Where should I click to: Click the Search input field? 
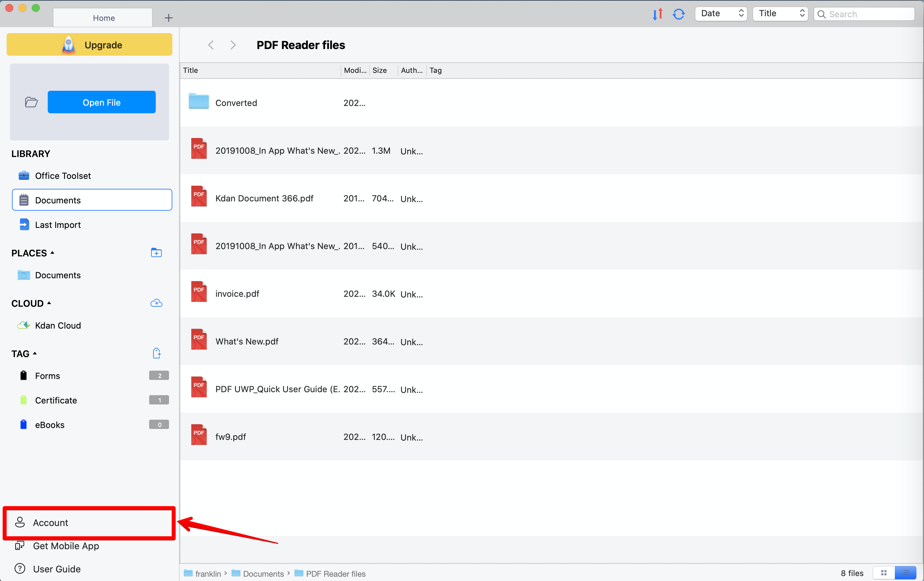tap(864, 14)
